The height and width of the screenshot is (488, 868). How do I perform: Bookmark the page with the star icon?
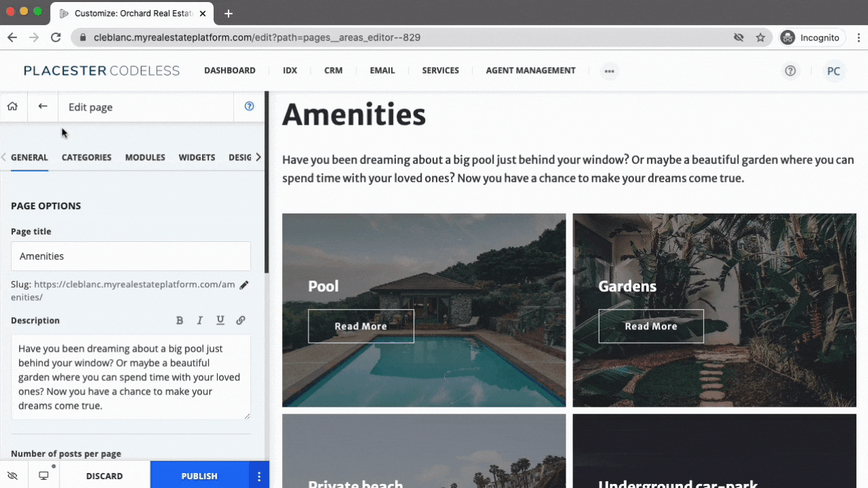760,37
